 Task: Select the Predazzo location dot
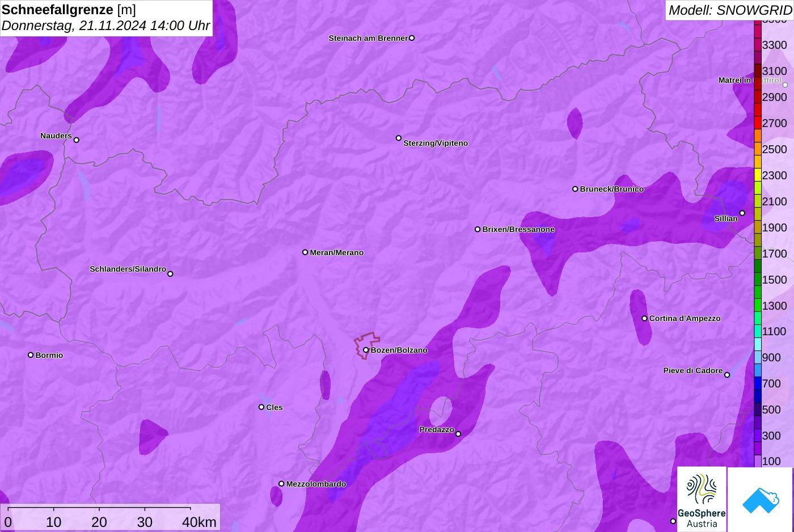458,434
